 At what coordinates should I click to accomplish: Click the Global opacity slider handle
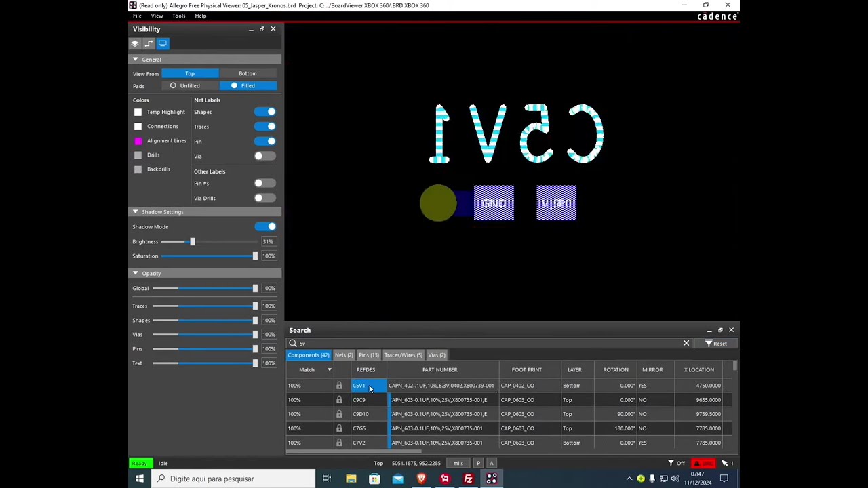(x=255, y=288)
